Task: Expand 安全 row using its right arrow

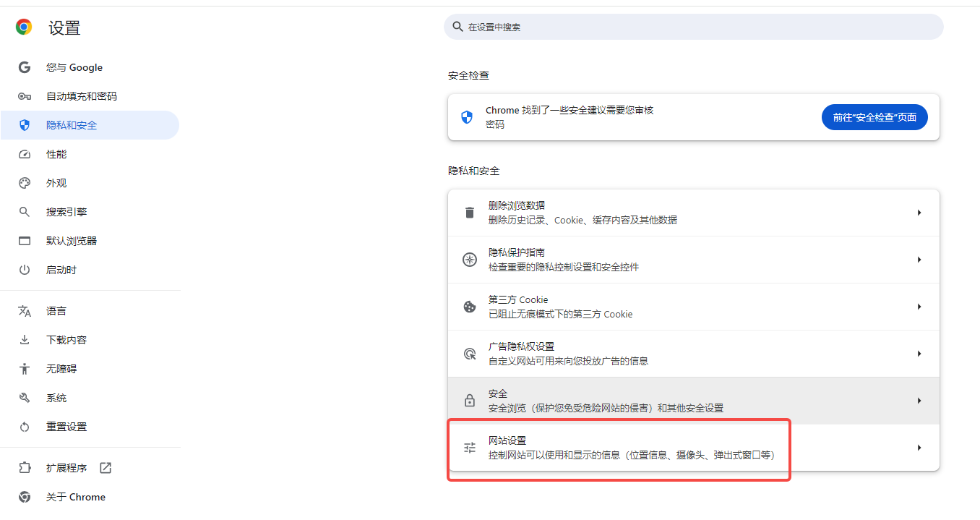Action: [919, 401]
